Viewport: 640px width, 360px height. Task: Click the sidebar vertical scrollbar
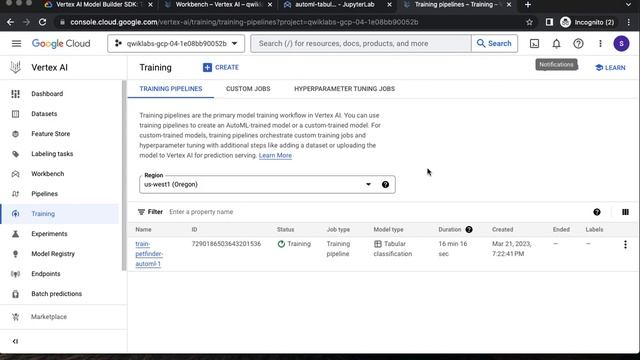coord(124,176)
